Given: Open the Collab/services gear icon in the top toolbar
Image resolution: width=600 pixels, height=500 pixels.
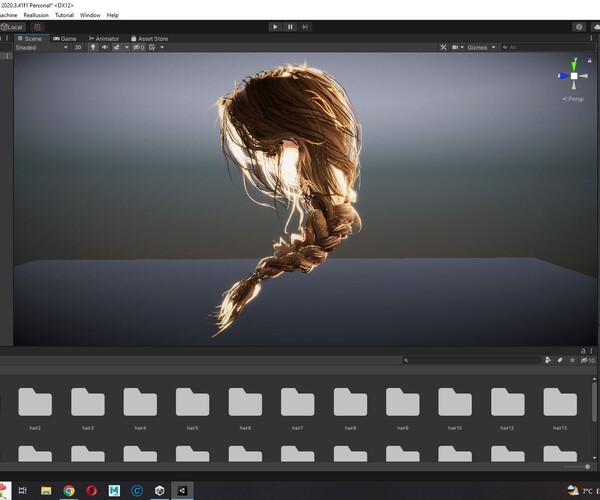Looking at the screenshot, I should [579, 27].
